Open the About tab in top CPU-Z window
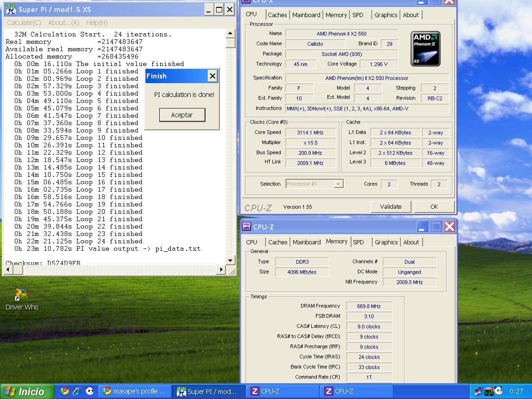The image size is (532, 399). click(x=411, y=15)
